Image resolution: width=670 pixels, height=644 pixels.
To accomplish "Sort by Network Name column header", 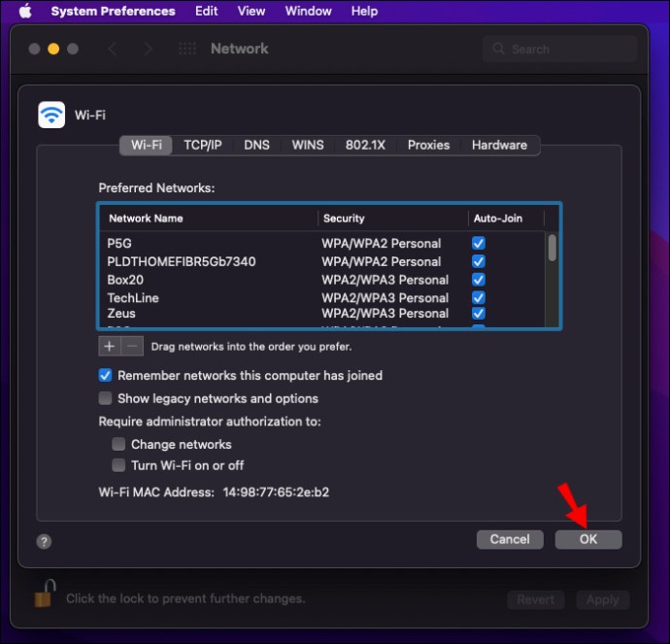I will (x=209, y=219).
